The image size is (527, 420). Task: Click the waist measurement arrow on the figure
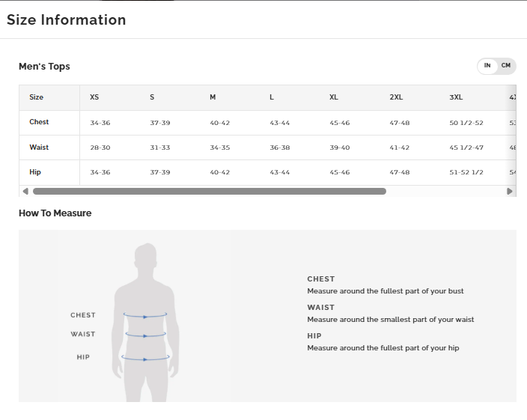tap(145, 335)
